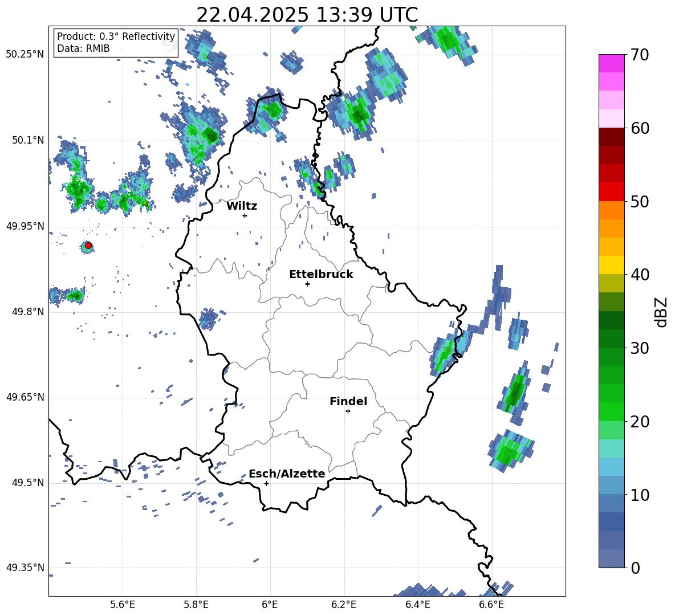Image resolution: width=675 pixels, height=616 pixels.
Task: Click the bright green swatch just above 20 dBZ
Action: pyautogui.click(x=612, y=411)
